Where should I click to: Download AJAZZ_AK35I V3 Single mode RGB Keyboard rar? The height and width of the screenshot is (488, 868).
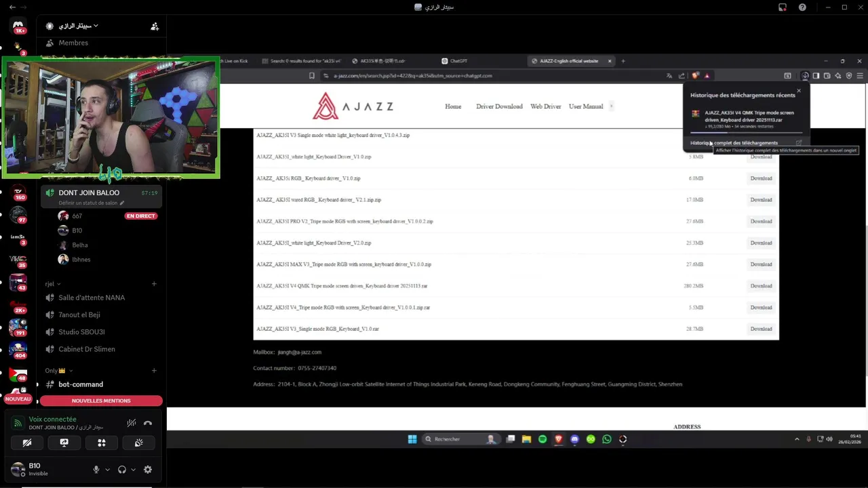click(761, 329)
